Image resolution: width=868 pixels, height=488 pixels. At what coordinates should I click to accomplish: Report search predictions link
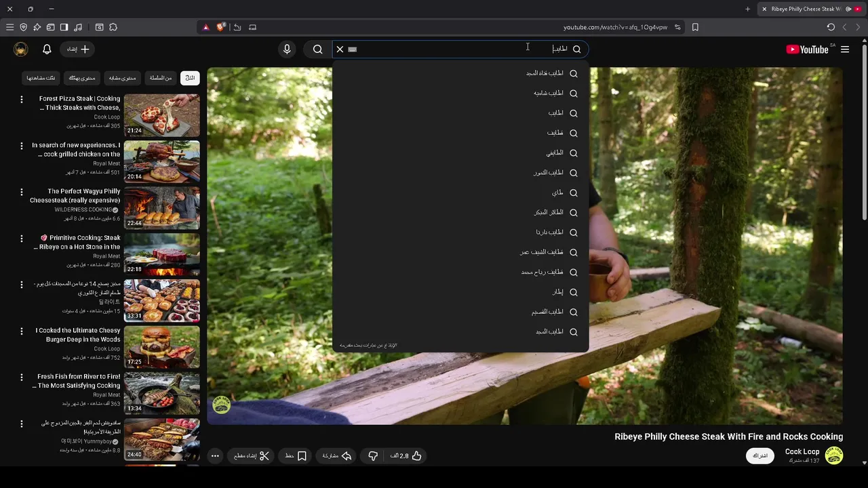pyautogui.click(x=369, y=346)
